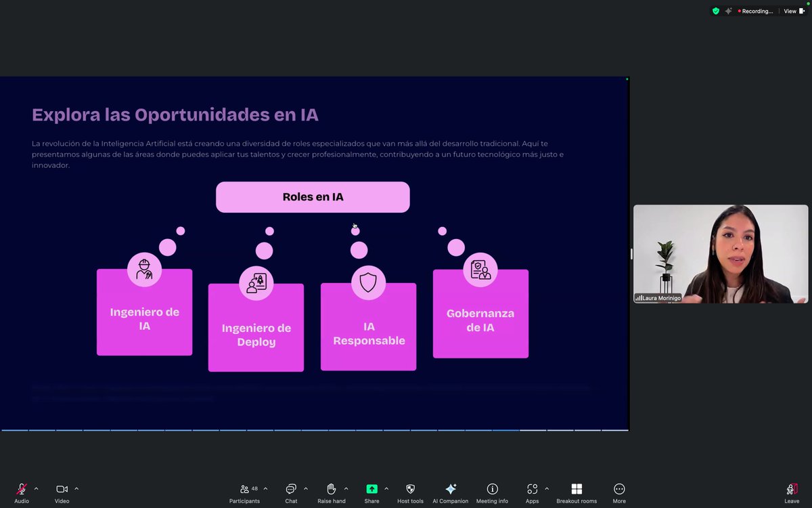Image resolution: width=812 pixels, height=508 pixels.
Task: Pause the active recording indicator
Action: click(754, 11)
